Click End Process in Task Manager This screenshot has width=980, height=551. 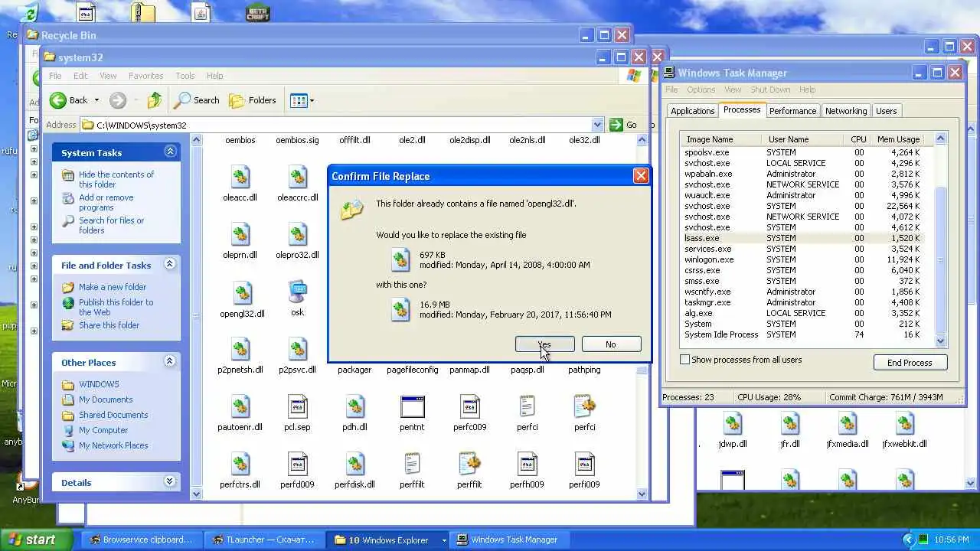[910, 363]
